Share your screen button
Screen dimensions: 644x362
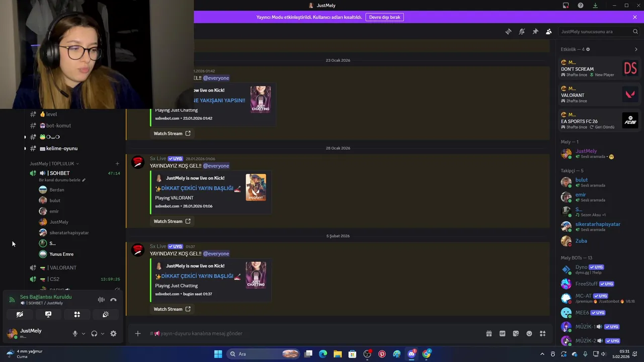pyautogui.click(x=48, y=314)
